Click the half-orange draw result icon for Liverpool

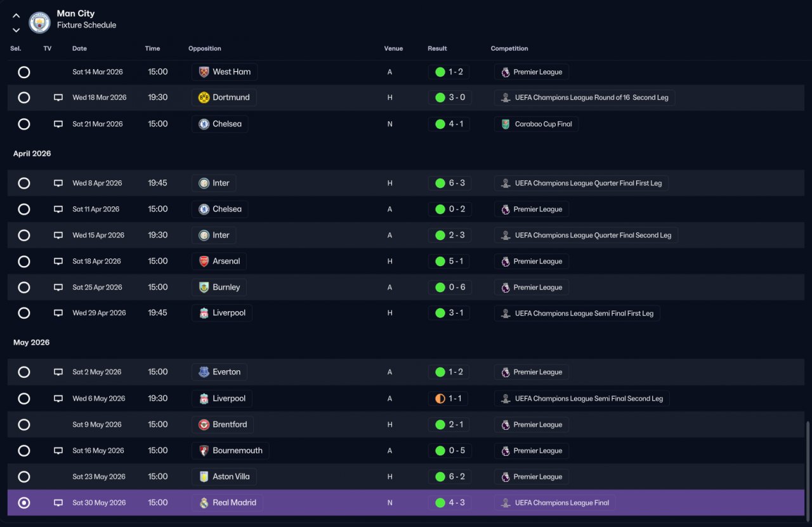click(x=440, y=399)
